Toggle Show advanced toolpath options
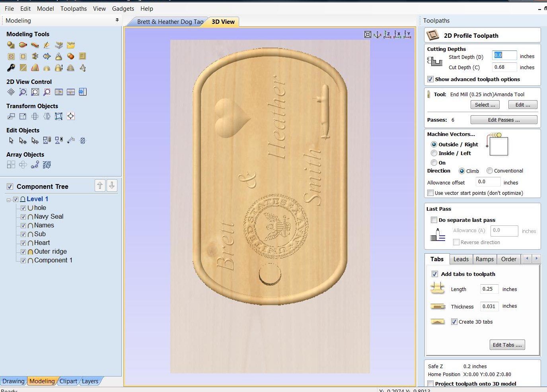 click(x=430, y=79)
